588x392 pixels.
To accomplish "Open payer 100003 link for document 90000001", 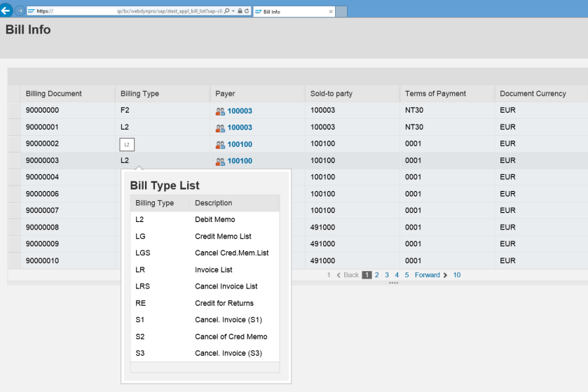I will (240, 127).
